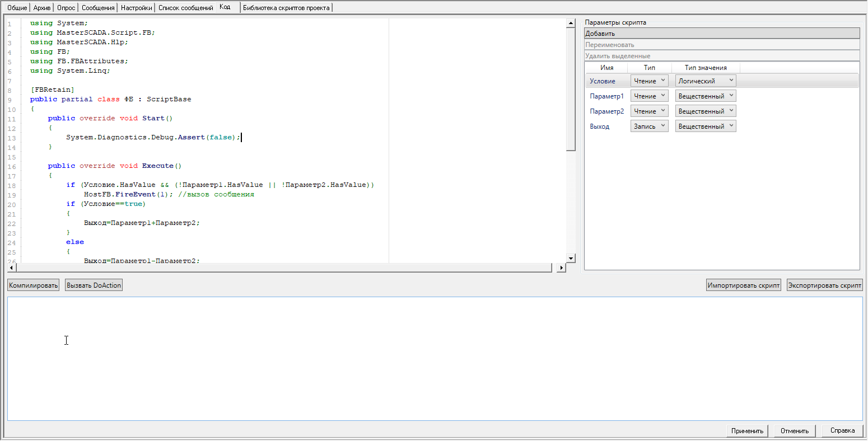The width and height of the screenshot is (868, 441).
Task: Click the Debug.Assert(false) code line
Action: pos(153,137)
